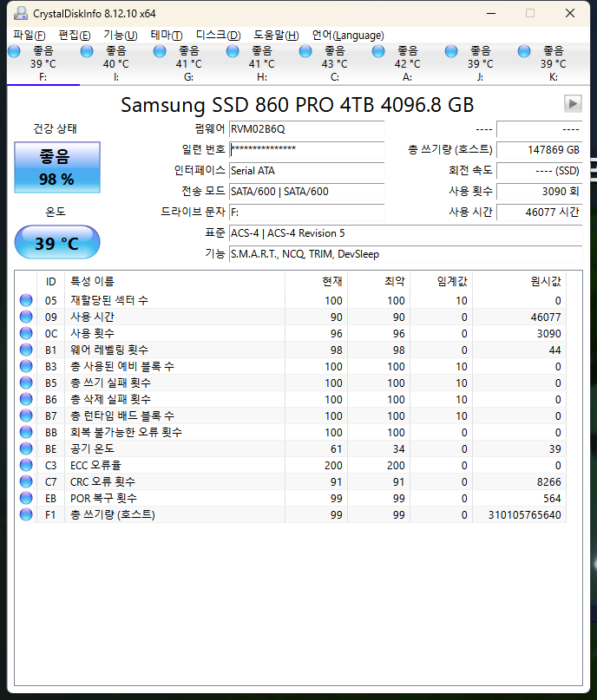Image resolution: width=597 pixels, height=700 pixels.
Task: Click the 3090 회 power on count field
Action: click(540, 192)
